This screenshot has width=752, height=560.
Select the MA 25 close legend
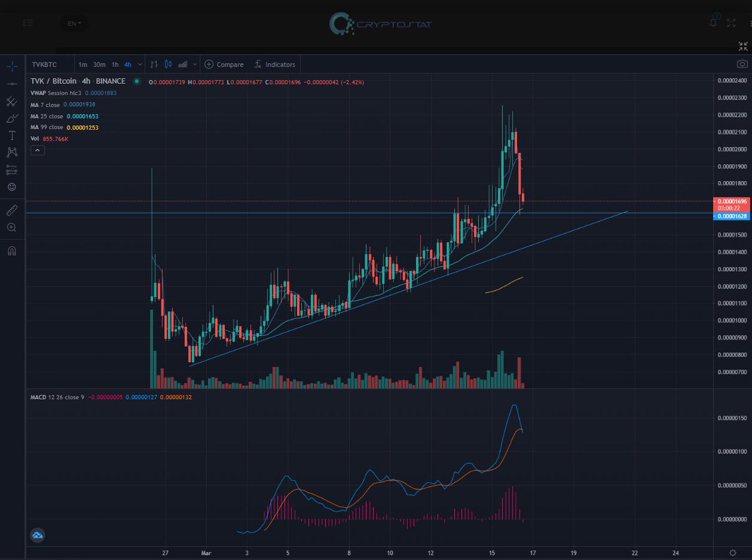[x=65, y=116]
